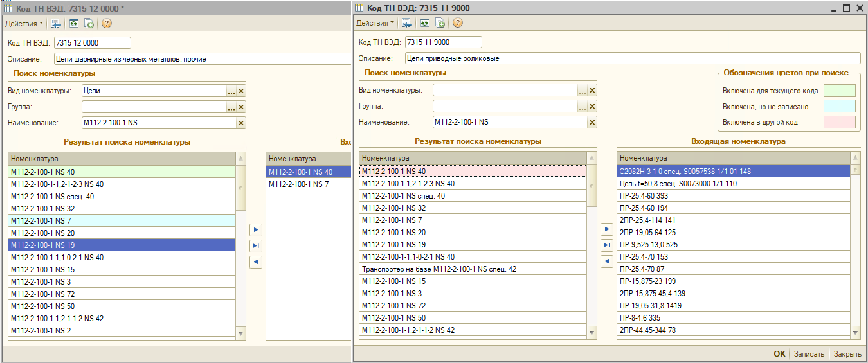Select row '2ПР-44,45-344 78'

pyautogui.click(x=734, y=330)
